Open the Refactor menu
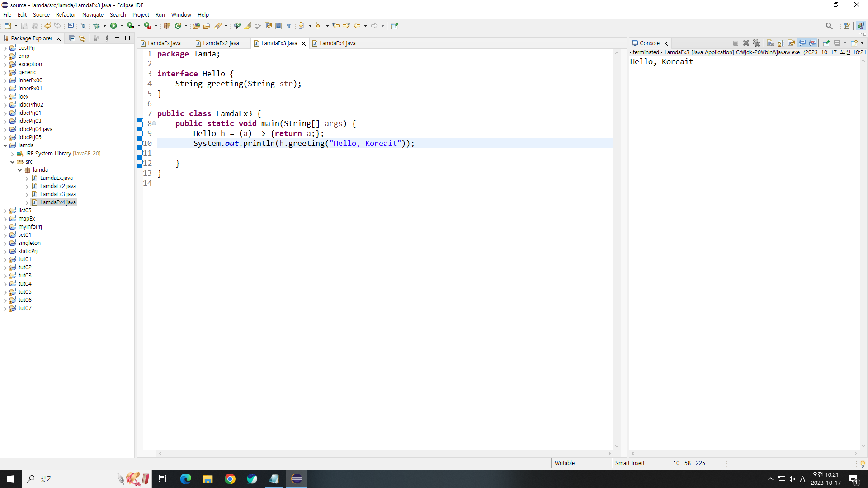The height and width of the screenshot is (488, 868). click(x=66, y=14)
